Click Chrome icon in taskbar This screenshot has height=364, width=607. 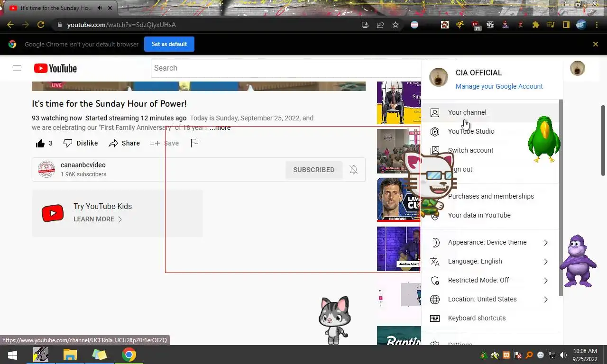tap(129, 355)
